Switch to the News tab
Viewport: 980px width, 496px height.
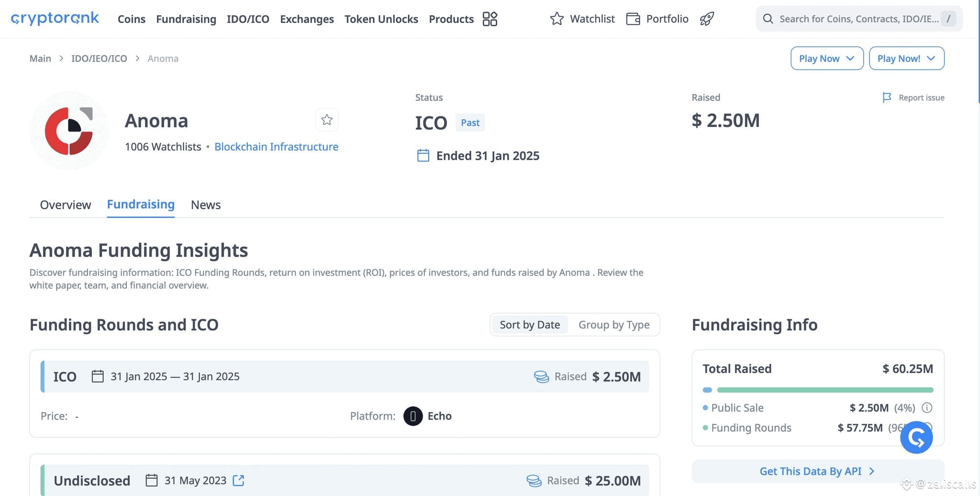[x=206, y=205]
